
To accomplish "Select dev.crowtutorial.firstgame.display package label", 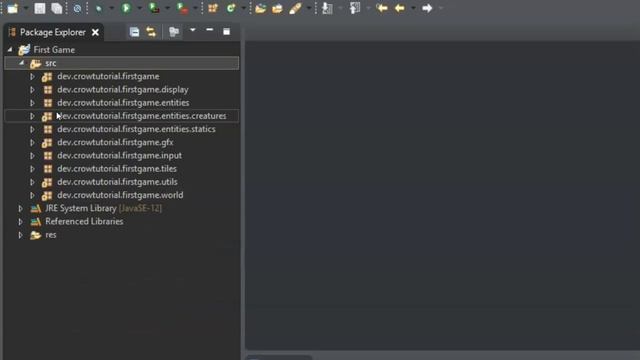I will (123, 89).
